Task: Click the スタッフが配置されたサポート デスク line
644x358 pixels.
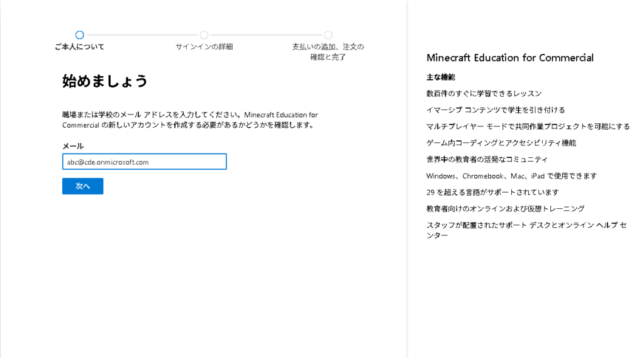Action: pyautogui.click(x=526, y=230)
